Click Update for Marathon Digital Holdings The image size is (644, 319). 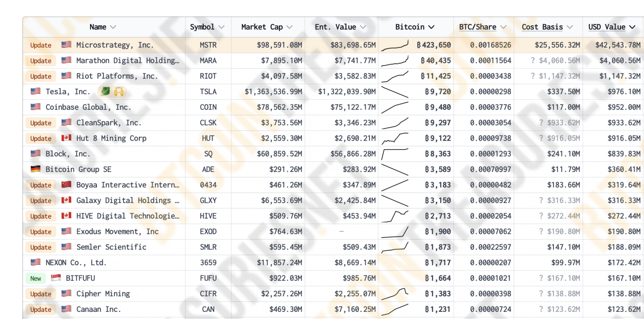40,60
